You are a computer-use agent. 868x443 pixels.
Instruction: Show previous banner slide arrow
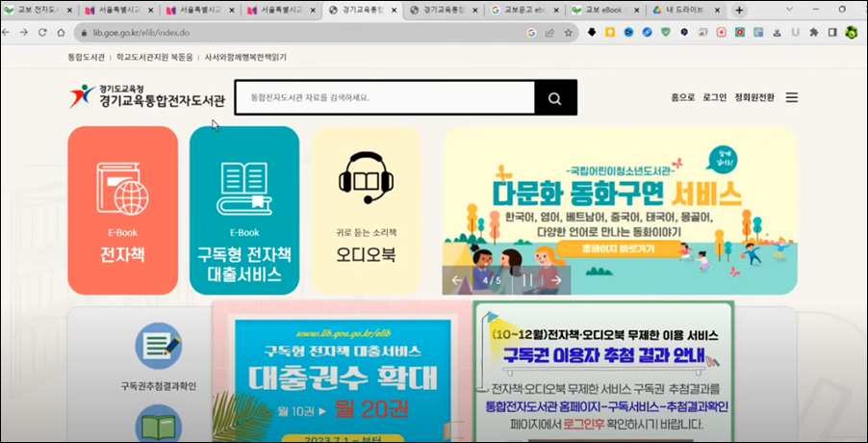pyautogui.click(x=457, y=280)
